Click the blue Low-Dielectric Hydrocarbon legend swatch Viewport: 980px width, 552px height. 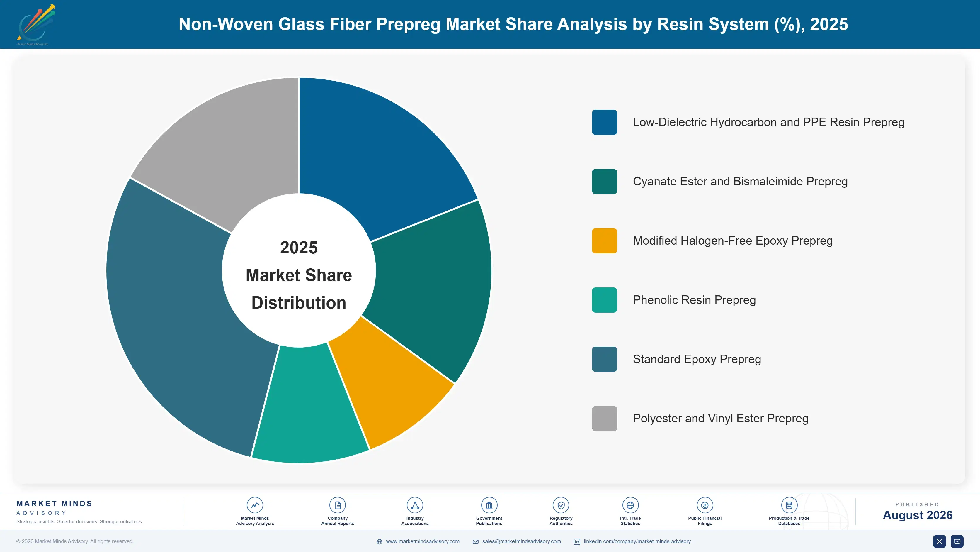coord(604,122)
